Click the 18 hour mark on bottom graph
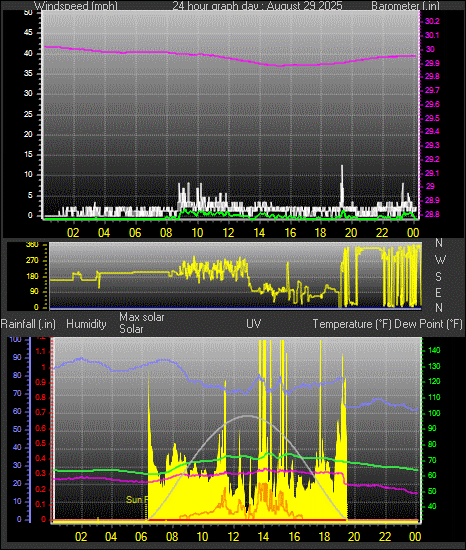 [324, 536]
